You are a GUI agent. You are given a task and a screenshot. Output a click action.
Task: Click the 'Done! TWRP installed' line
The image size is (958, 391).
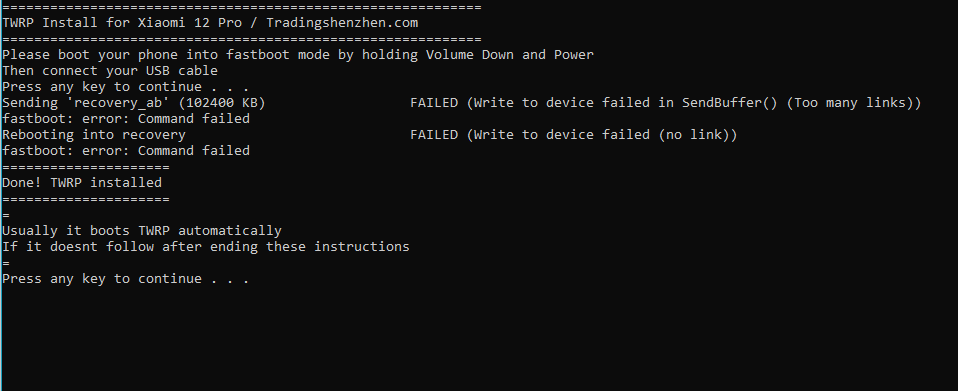[82, 183]
